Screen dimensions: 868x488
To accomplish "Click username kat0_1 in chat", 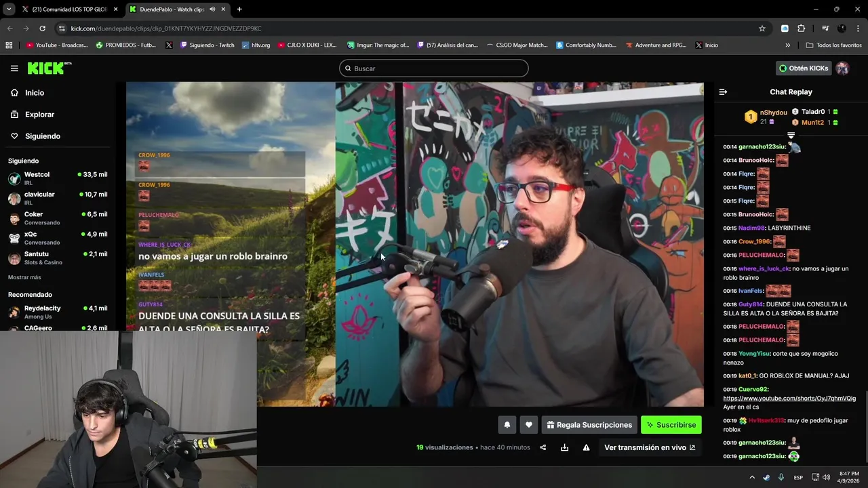I will pos(747,375).
